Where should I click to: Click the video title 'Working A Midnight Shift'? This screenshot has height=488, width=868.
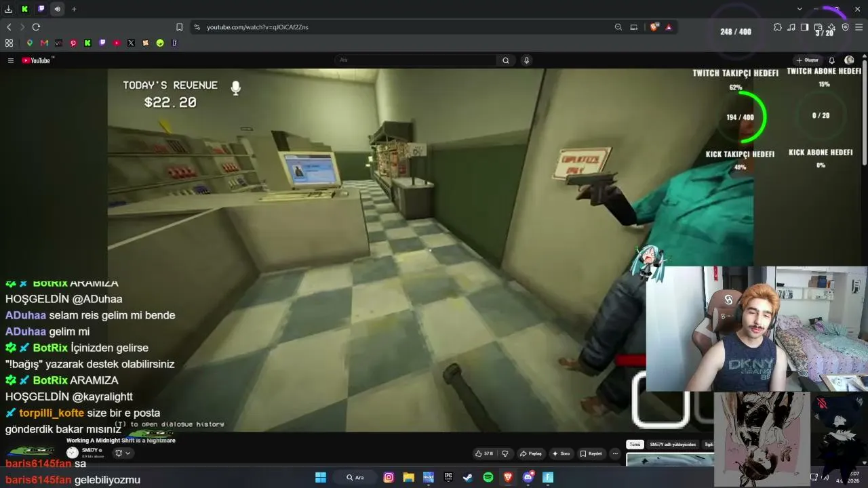pos(121,441)
